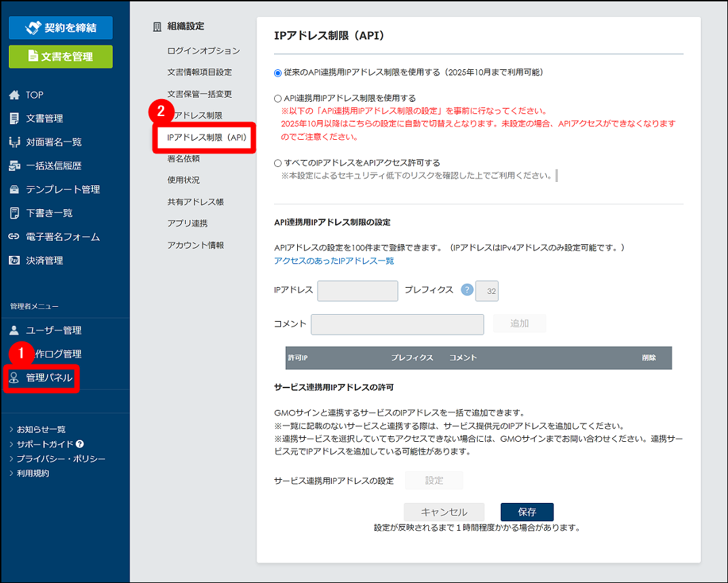Select IPアドレス制限（API） in 組織設定
This screenshot has width=728, height=583.
click(207, 138)
